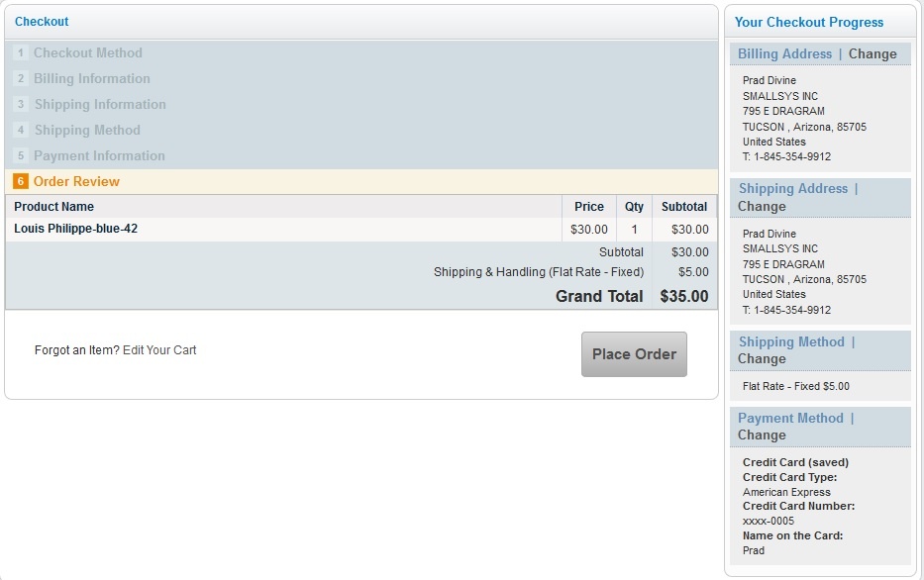
Task: Change the Payment Method
Action: [761, 435]
